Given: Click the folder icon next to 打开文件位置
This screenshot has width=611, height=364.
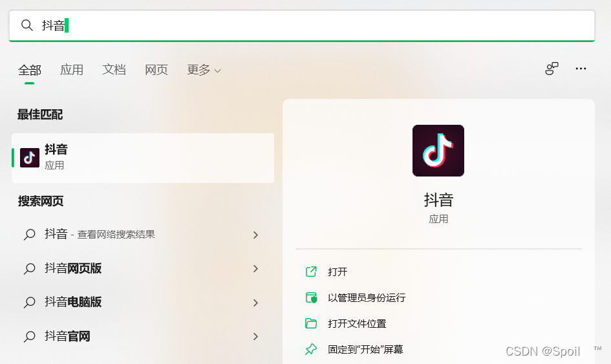Looking at the screenshot, I should (311, 323).
